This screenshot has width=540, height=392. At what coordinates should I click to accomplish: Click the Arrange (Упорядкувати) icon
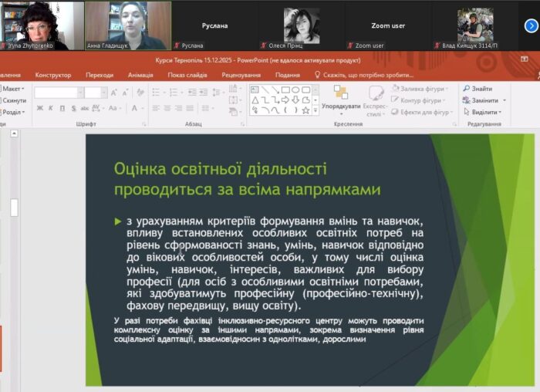click(340, 93)
